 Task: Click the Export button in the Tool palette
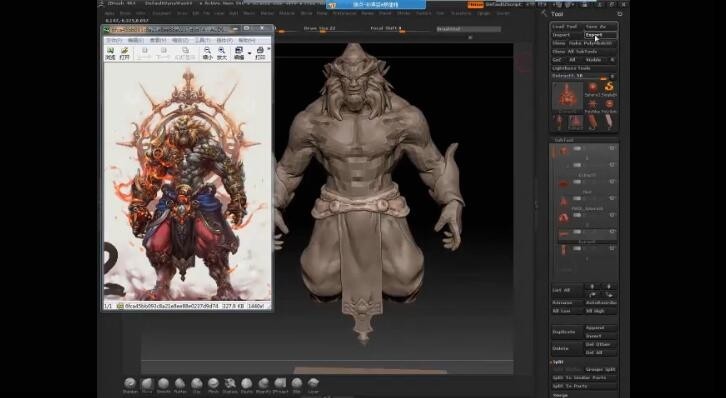[x=601, y=35]
